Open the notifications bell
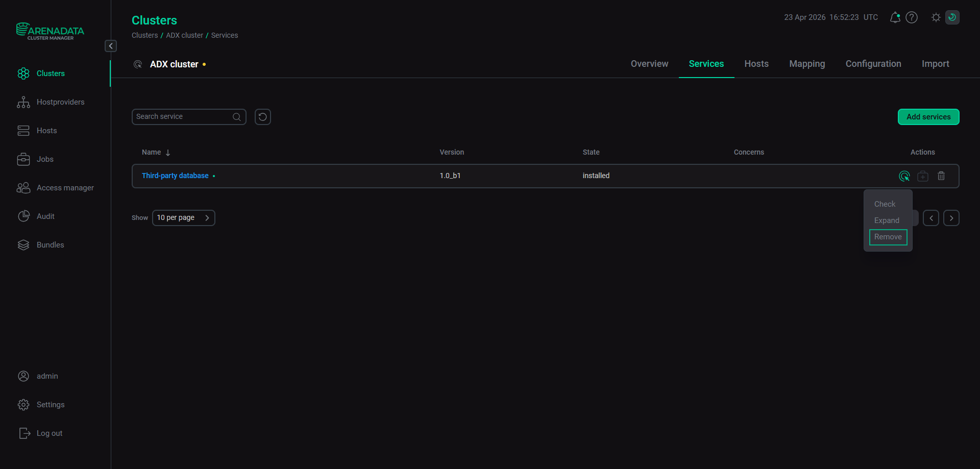Image resolution: width=980 pixels, height=469 pixels. click(x=895, y=17)
